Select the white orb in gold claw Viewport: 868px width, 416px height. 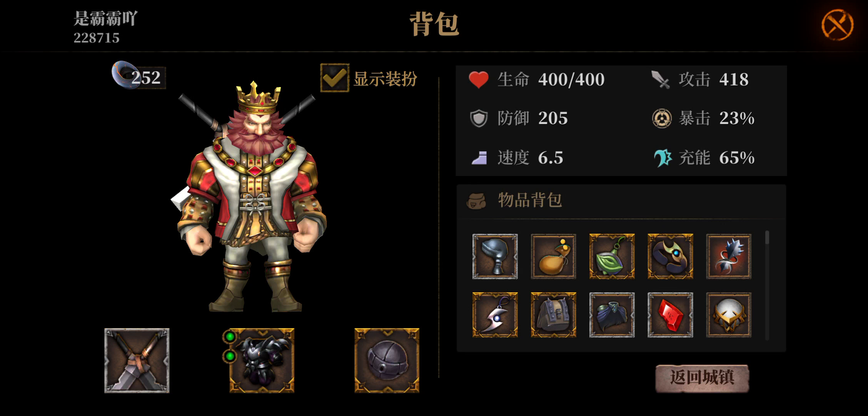729,315
